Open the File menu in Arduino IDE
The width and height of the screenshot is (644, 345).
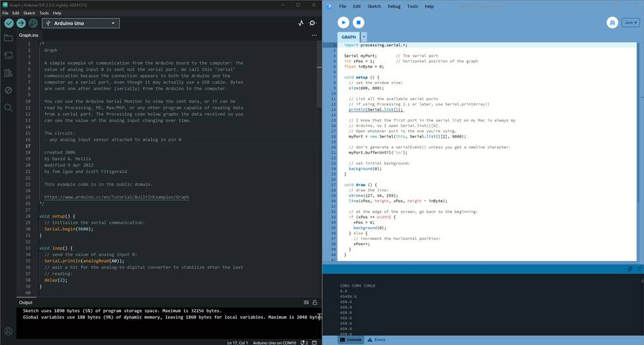tap(5, 13)
